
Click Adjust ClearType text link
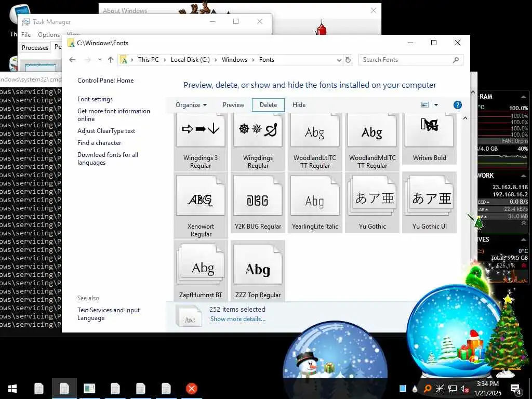pos(106,130)
